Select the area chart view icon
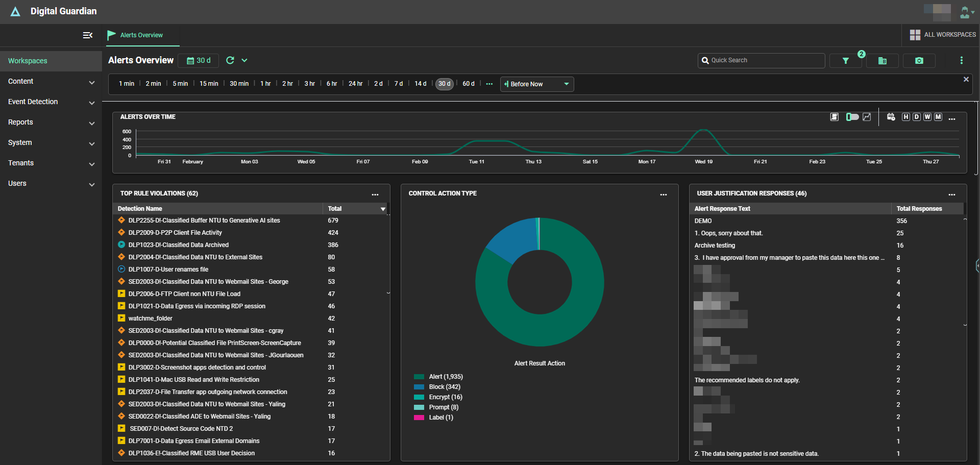This screenshot has width=980, height=465. 835,117
